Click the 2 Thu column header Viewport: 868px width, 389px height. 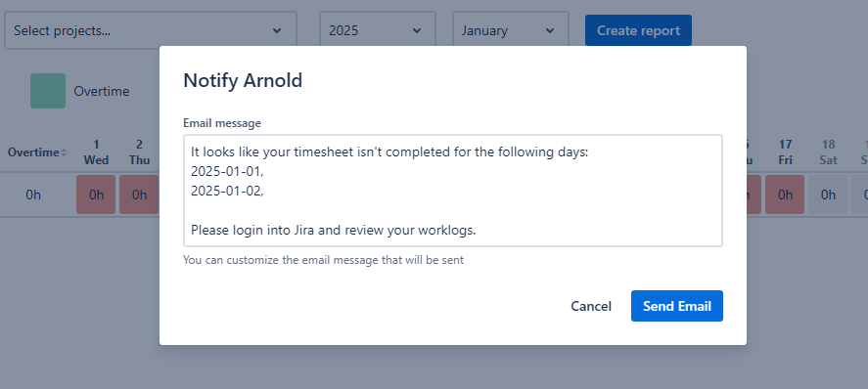(x=139, y=152)
